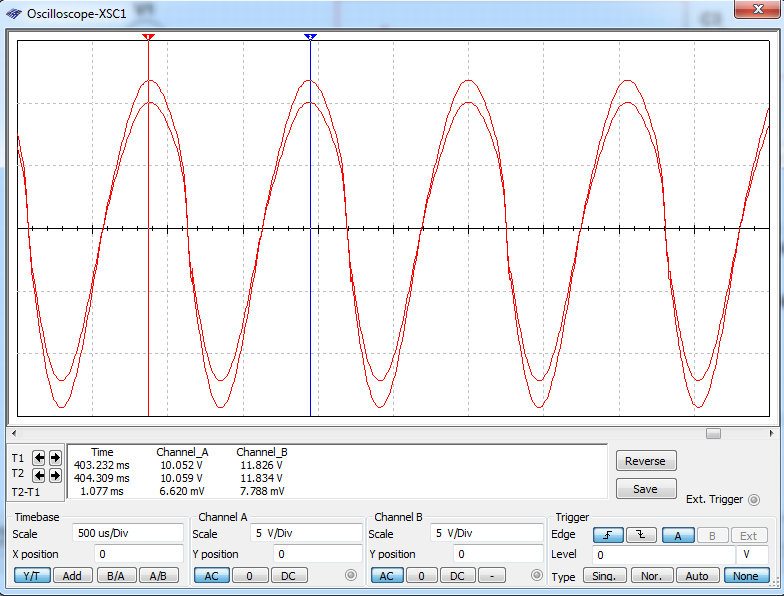Toggle Channel A AC coupling
Image resolution: width=784 pixels, height=596 pixels.
tap(211, 575)
